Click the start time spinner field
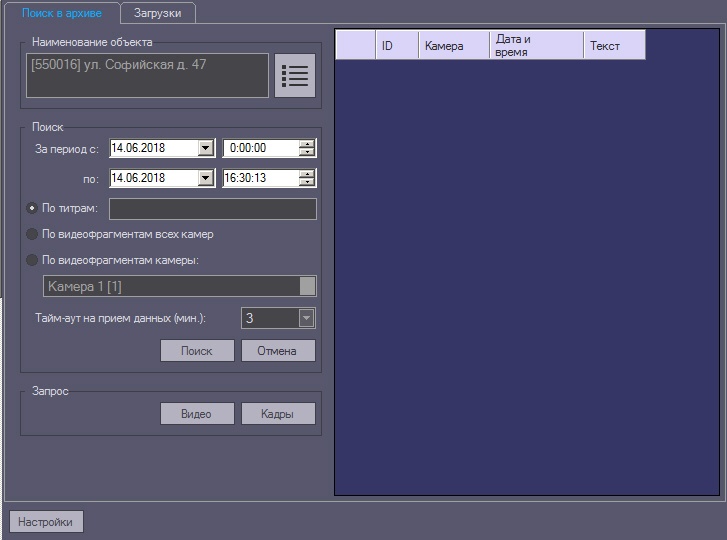The width and height of the screenshot is (727, 540). point(260,148)
